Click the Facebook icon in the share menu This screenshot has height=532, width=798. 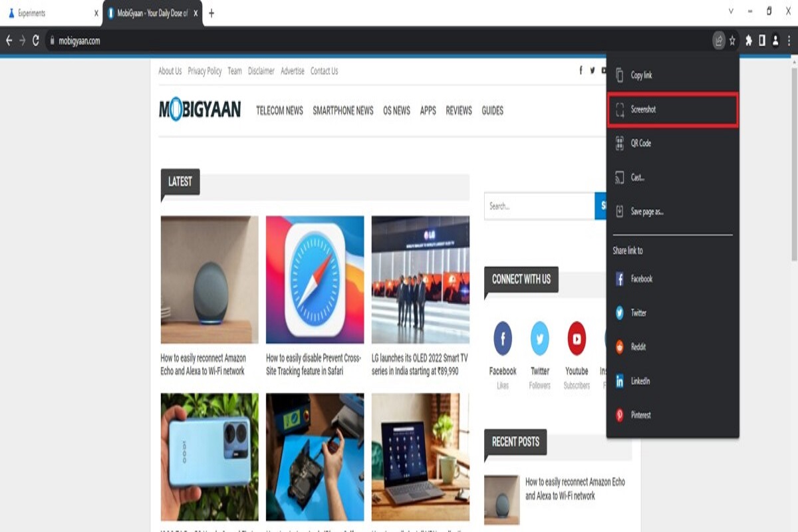(x=620, y=279)
